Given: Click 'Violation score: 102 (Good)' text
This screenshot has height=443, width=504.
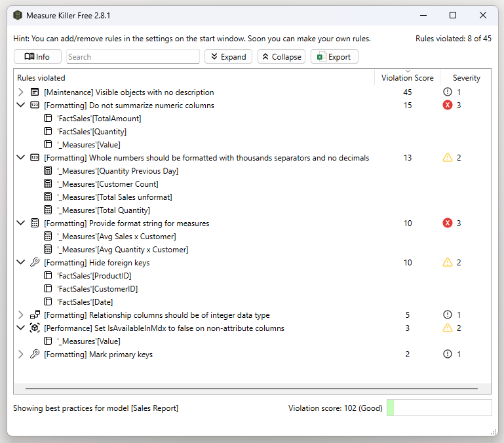Looking at the screenshot, I should pos(336,408).
